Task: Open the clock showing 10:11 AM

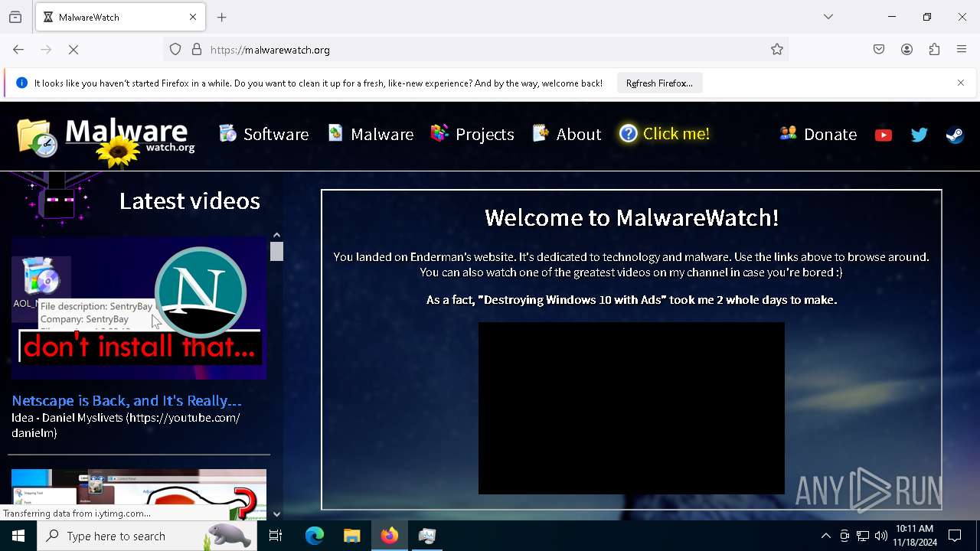Action: tap(915, 536)
